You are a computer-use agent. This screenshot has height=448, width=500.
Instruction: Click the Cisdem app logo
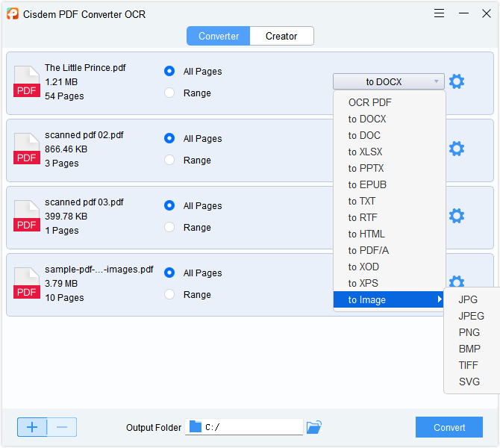[x=13, y=13]
